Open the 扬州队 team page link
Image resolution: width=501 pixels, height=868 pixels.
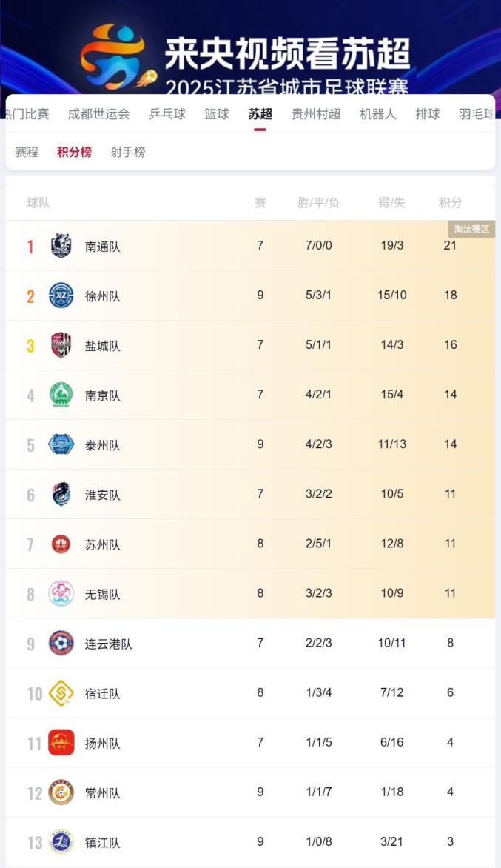pos(102,743)
